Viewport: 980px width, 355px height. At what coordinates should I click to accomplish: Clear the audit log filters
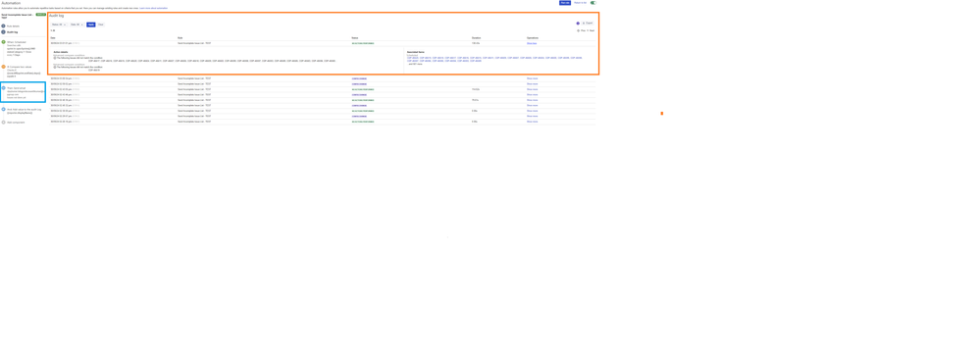click(101, 25)
